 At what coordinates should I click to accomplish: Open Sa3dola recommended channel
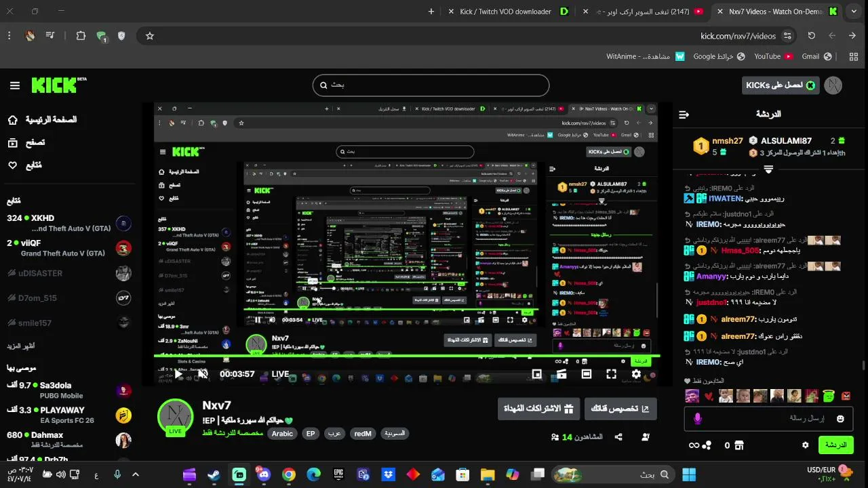click(x=68, y=390)
